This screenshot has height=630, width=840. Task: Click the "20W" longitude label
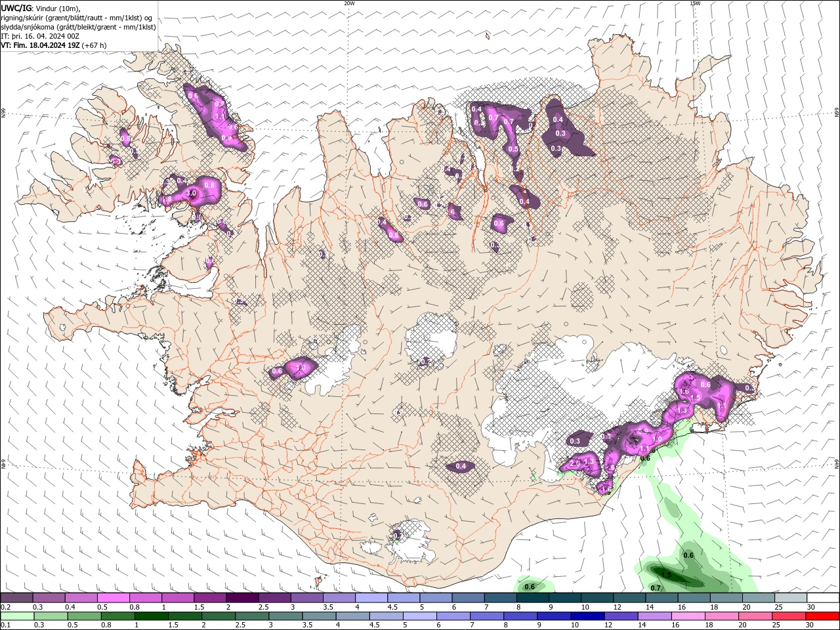[x=349, y=3]
